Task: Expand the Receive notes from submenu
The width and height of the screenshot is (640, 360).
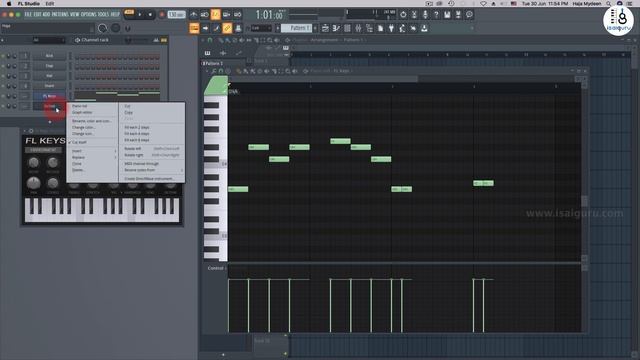Action: (x=152, y=170)
